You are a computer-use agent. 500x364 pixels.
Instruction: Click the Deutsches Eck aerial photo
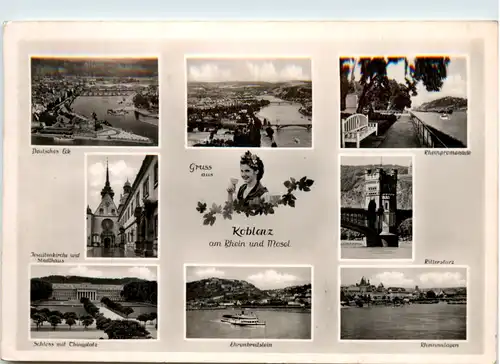tap(95, 101)
